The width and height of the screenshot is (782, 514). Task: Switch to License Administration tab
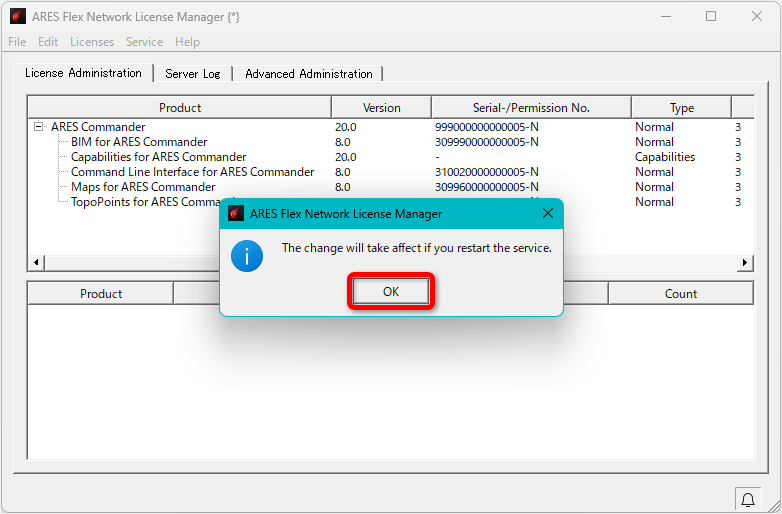pos(83,73)
